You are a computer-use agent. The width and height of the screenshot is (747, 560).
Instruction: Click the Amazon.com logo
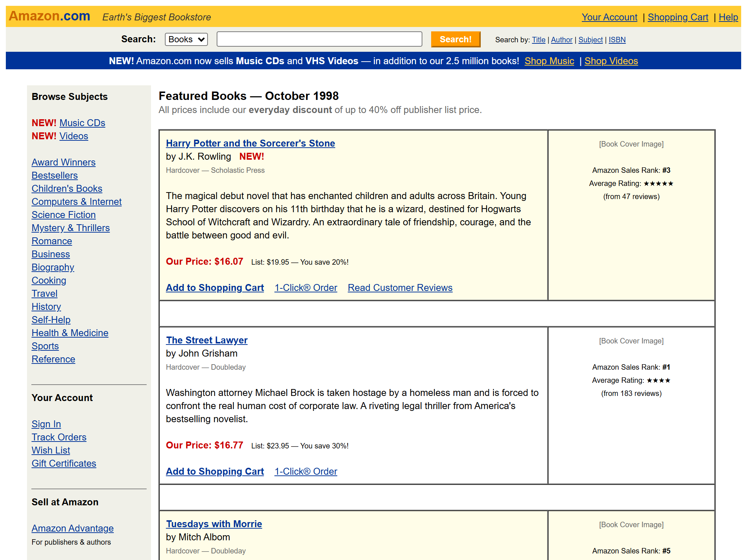pyautogui.click(x=49, y=16)
